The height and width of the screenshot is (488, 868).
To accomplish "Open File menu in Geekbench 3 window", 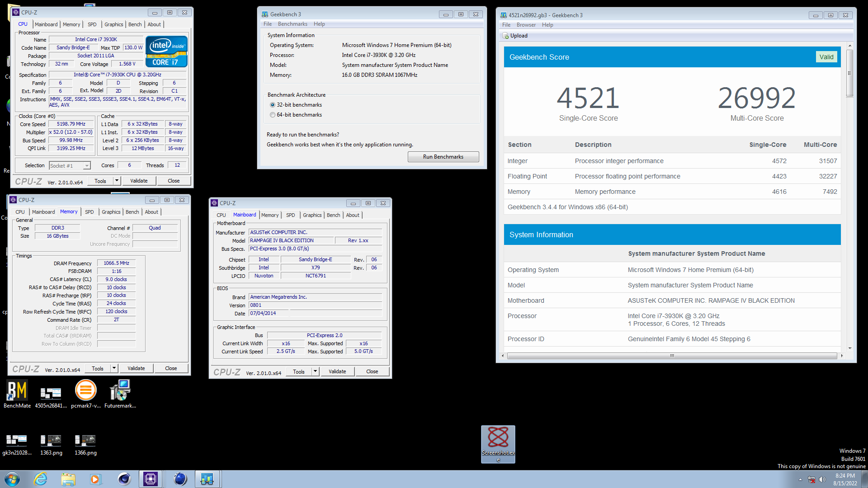I will 268,24.
